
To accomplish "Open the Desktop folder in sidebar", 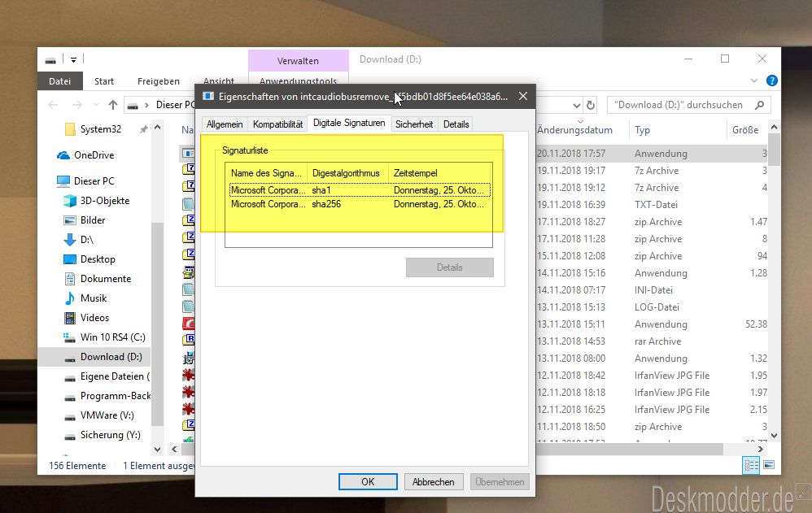I will tap(98, 259).
